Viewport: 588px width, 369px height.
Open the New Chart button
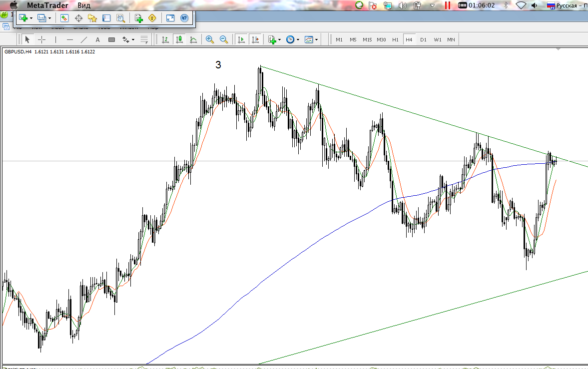[23, 18]
